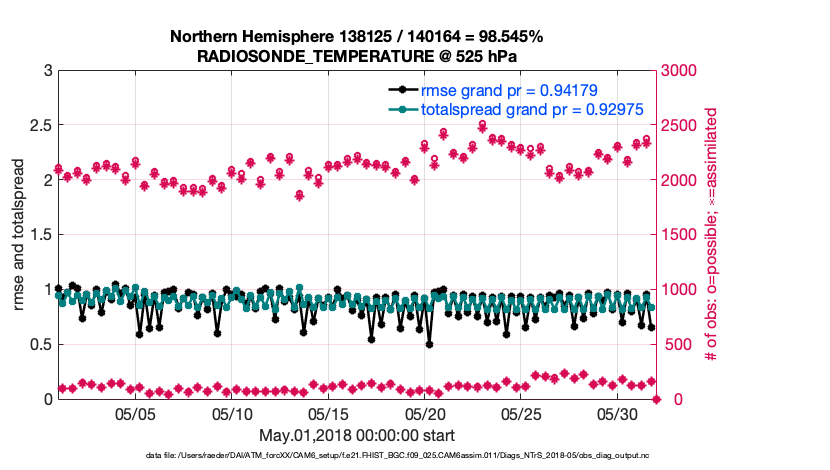Click the 'May.01,2018 00:00:00 start' axis label
Viewport: 830px width, 470px height.
pos(357,435)
